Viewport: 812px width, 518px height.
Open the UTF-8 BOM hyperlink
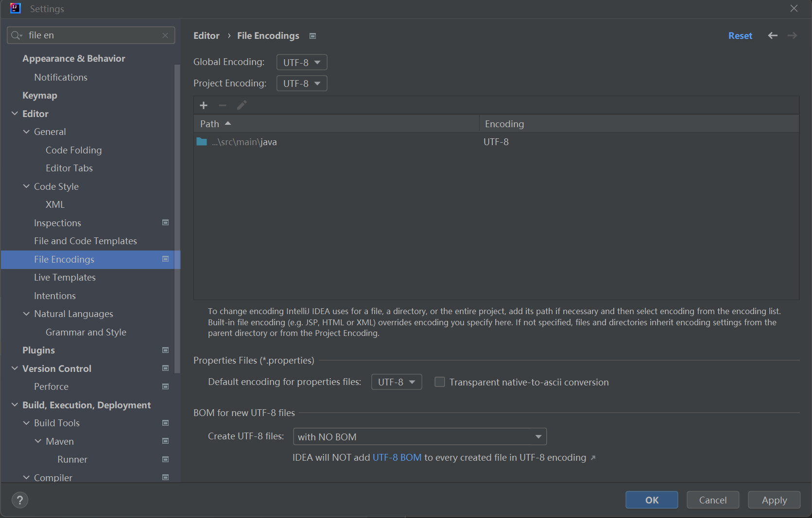(397, 458)
